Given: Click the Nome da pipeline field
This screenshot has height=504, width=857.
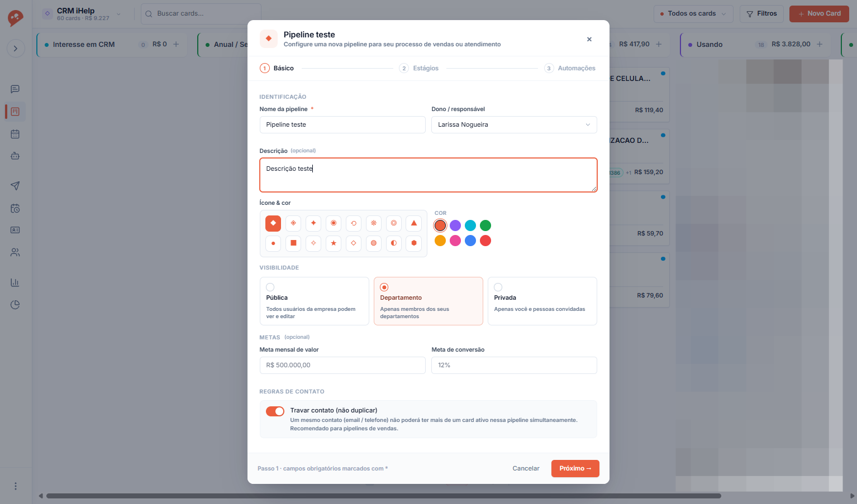Looking at the screenshot, I should click(x=342, y=124).
